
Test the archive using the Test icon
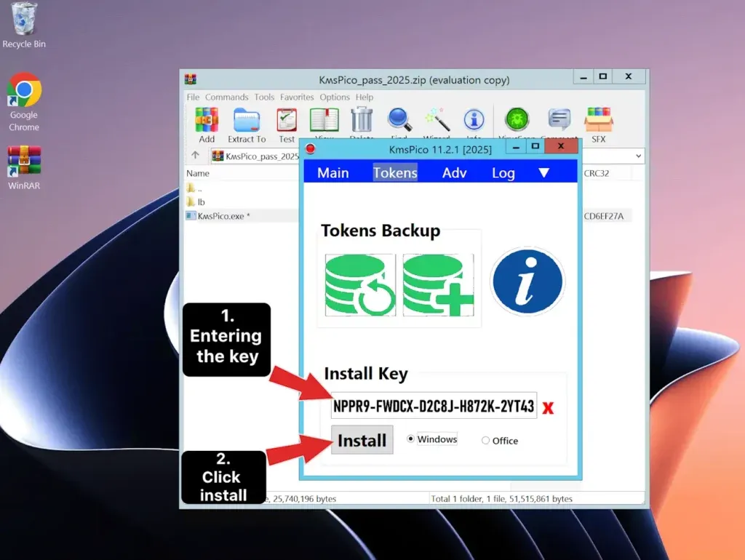coord(287,121)
